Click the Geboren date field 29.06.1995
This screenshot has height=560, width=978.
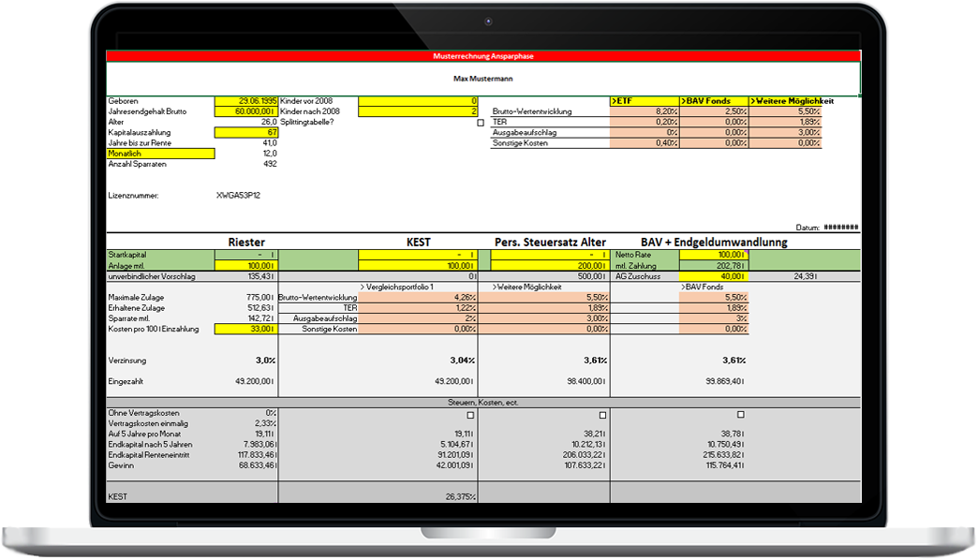point(246,101)
